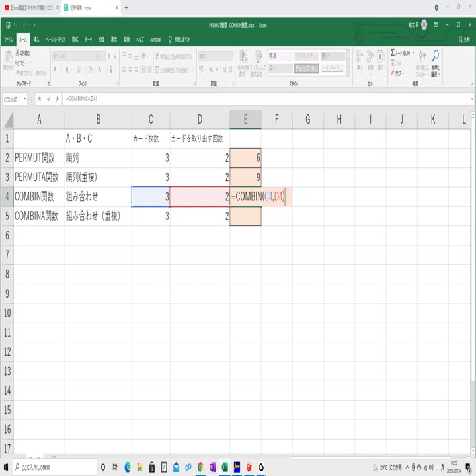Viewport: 476px width, 476px height.
Task: Click the Center alignment icon
Action: 130,69
